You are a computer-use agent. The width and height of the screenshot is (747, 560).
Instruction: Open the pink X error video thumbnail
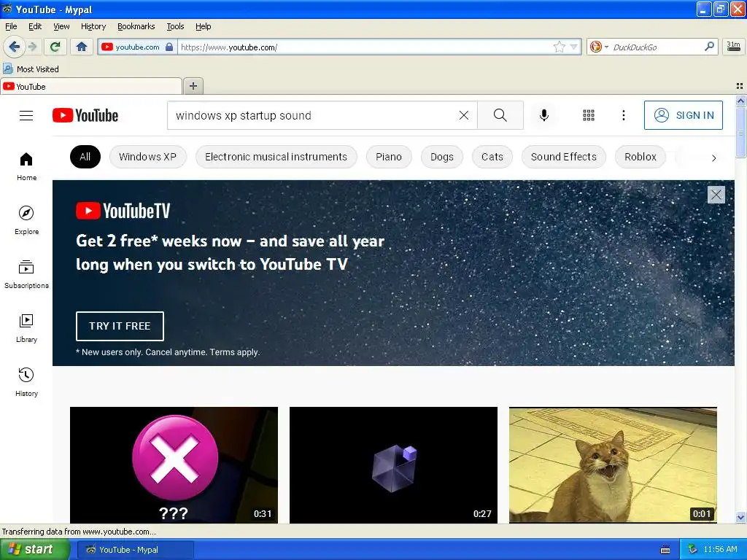(x=174, y=464)
